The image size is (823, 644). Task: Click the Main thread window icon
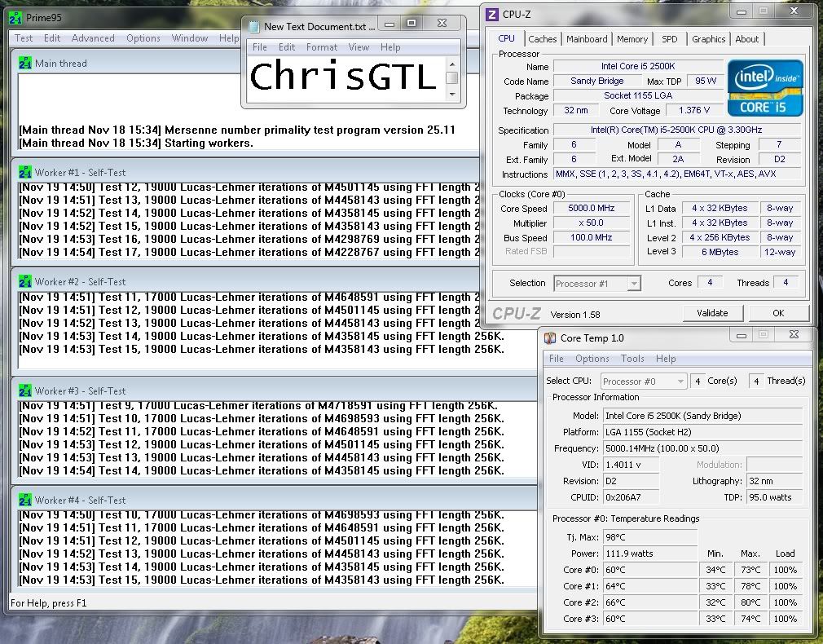pyautogui.click(x=25, y=63)
